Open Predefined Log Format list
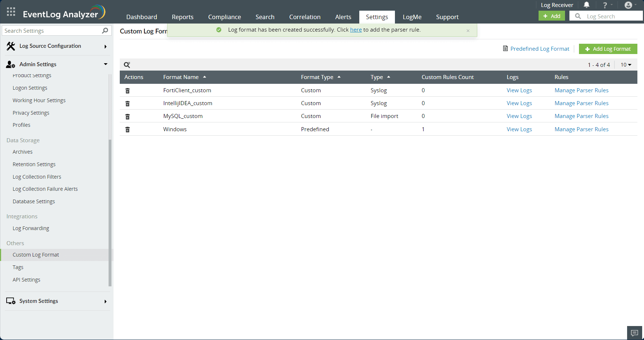The width and height of the screenshot is (644, 340). pos(539,49)
